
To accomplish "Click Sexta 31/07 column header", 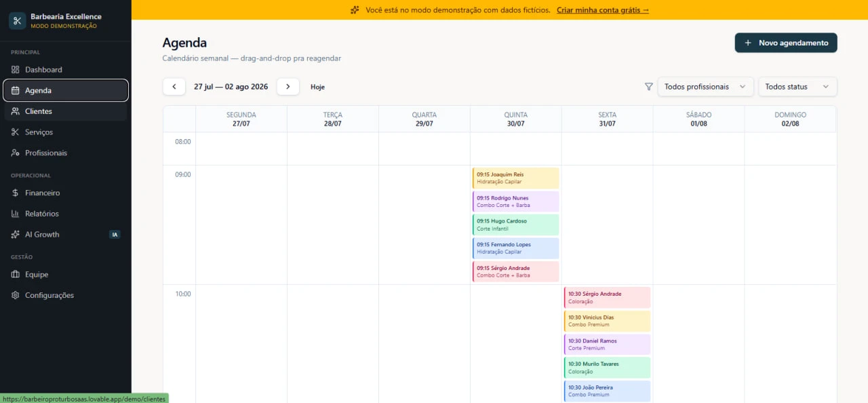I will [x=608, y=119].
